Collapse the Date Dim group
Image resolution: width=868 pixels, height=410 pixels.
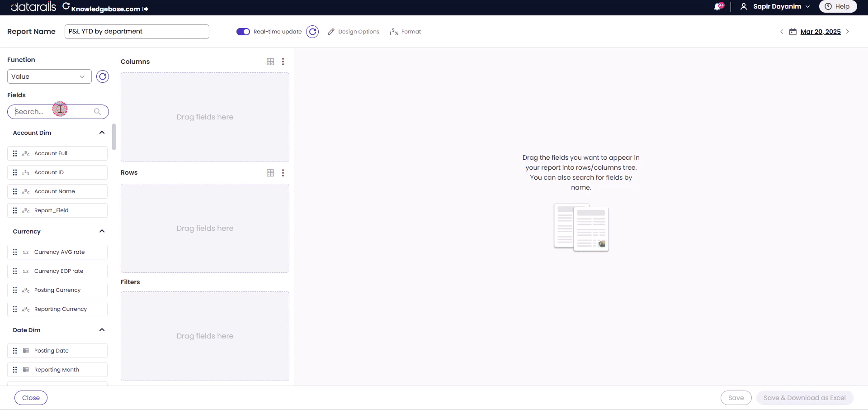pos(102,330)
